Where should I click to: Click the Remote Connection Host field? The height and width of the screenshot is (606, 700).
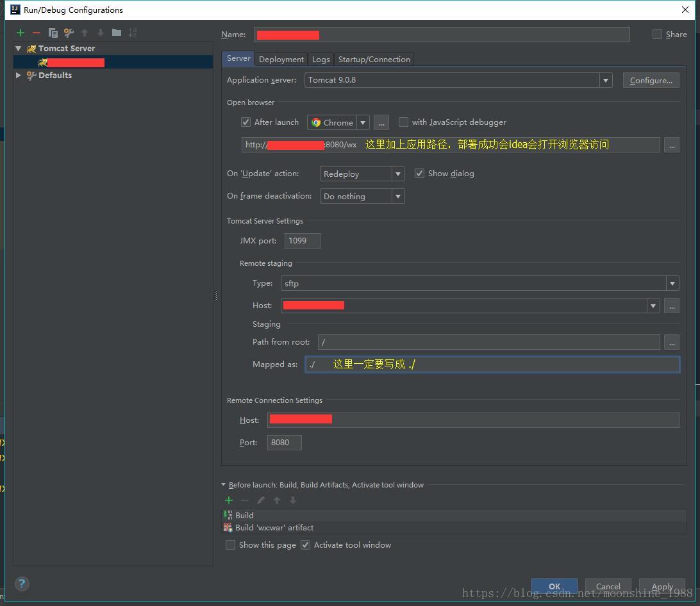coord(473,420)
